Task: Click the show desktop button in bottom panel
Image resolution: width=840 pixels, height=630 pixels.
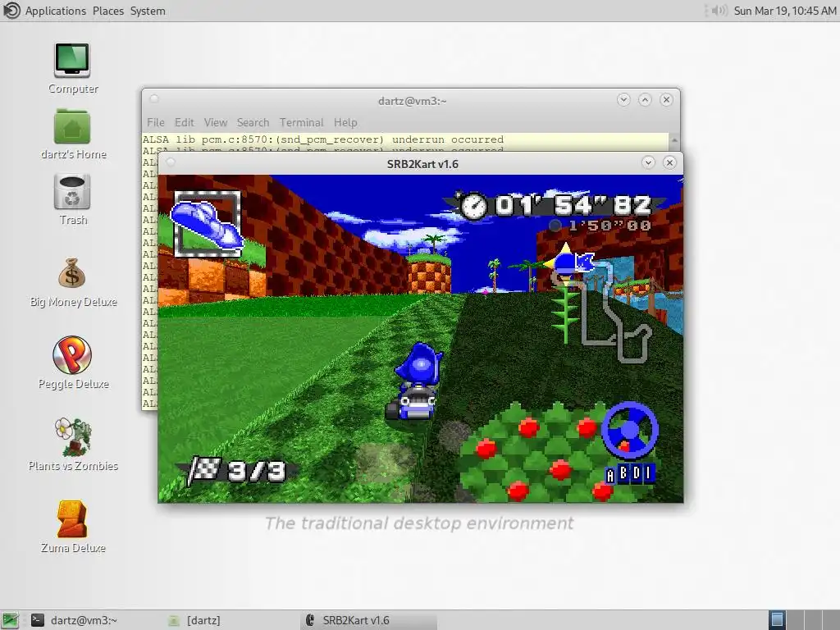Action: [x=10, y=620]
